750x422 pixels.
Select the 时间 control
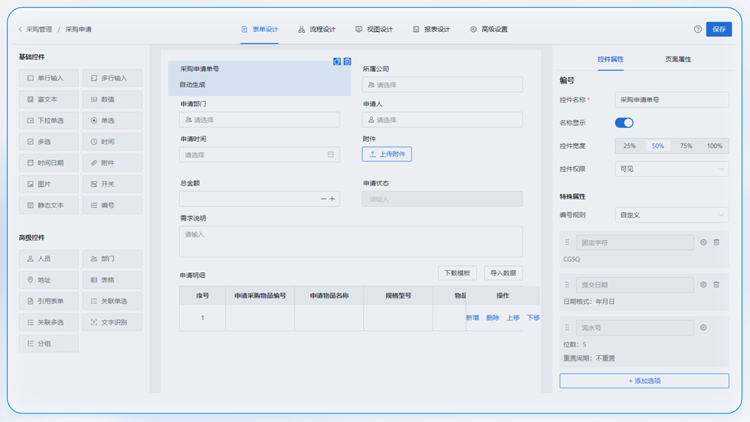[112, 142]
